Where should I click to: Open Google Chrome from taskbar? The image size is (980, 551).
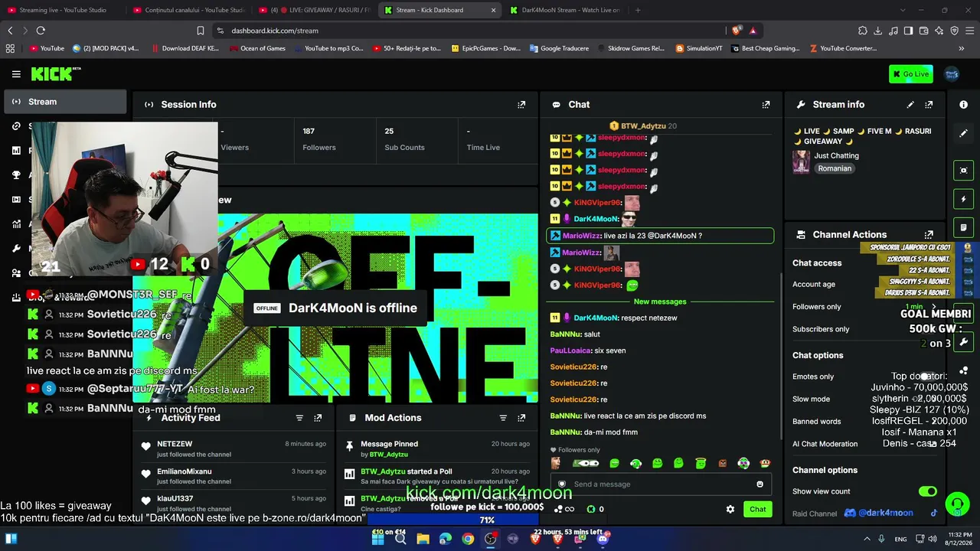(x=468, y=539)
